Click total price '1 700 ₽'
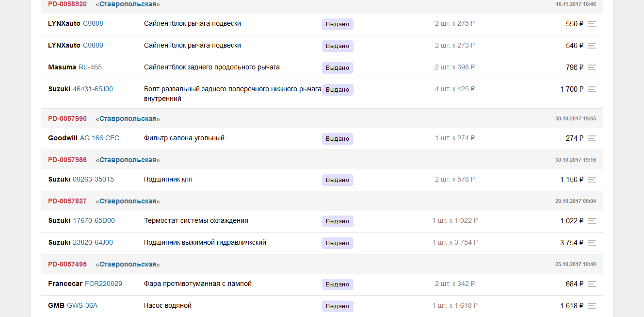 pyautogui.click(x=572, y=89)
